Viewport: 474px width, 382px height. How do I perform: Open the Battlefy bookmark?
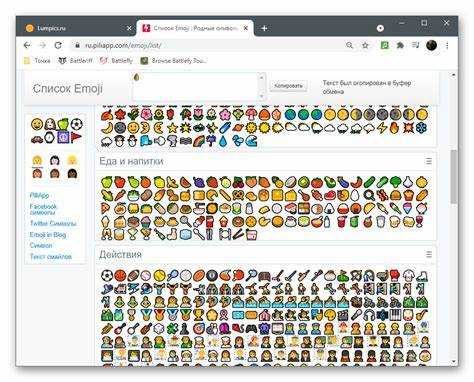click(116, 61)
